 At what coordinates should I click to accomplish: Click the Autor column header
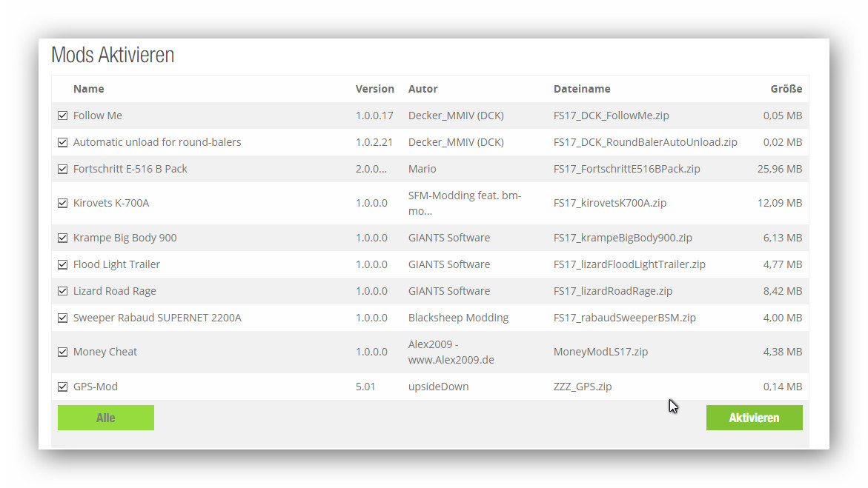pyautogui.click(x=423, y=89)
